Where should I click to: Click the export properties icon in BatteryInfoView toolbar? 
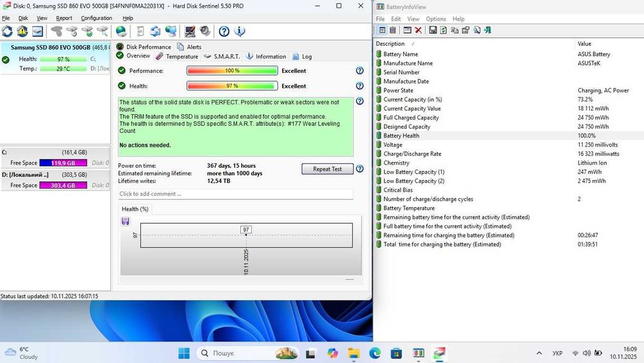click(466, 30)
